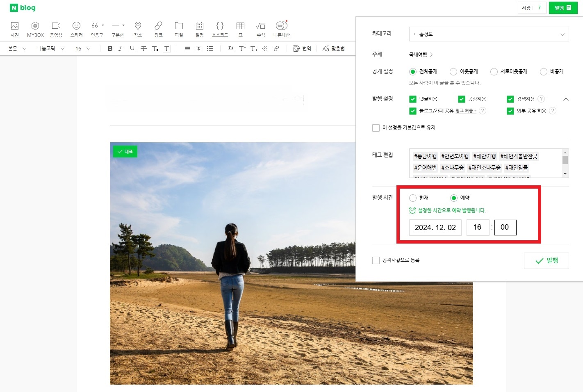583x392 pixels.
Task: Open category dropdown 충청도
Action: pos(489,34)
